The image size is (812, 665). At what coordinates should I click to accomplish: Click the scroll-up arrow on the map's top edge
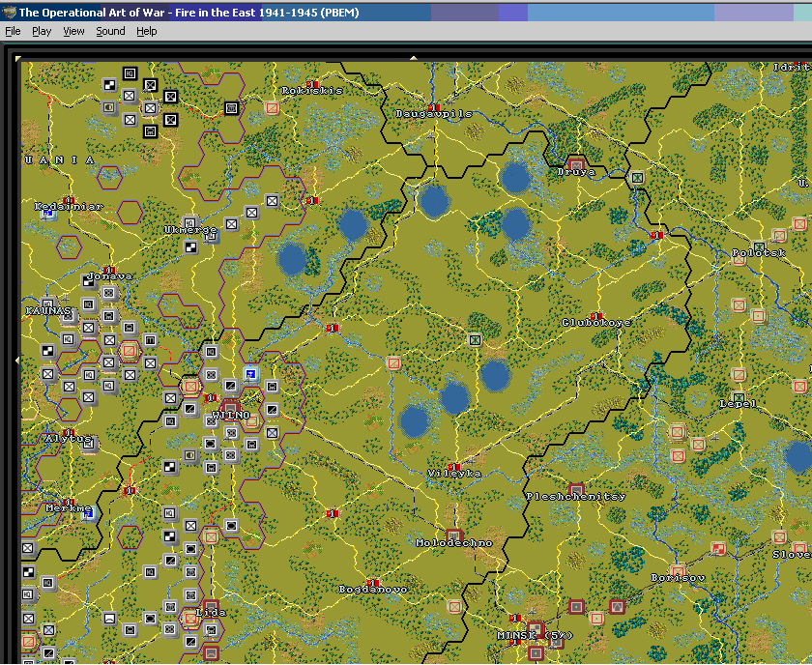(414, 58)
